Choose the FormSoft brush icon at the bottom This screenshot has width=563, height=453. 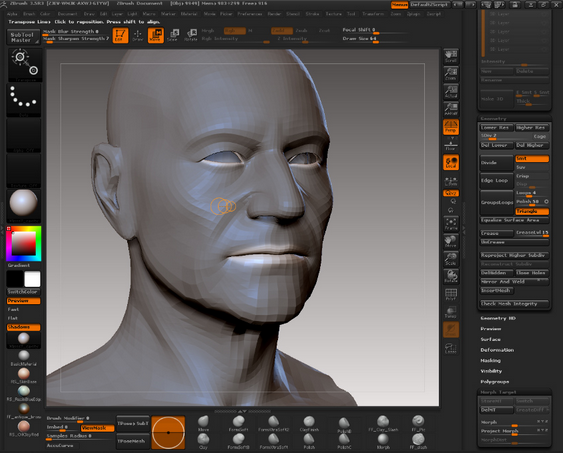tap(238, 424)
